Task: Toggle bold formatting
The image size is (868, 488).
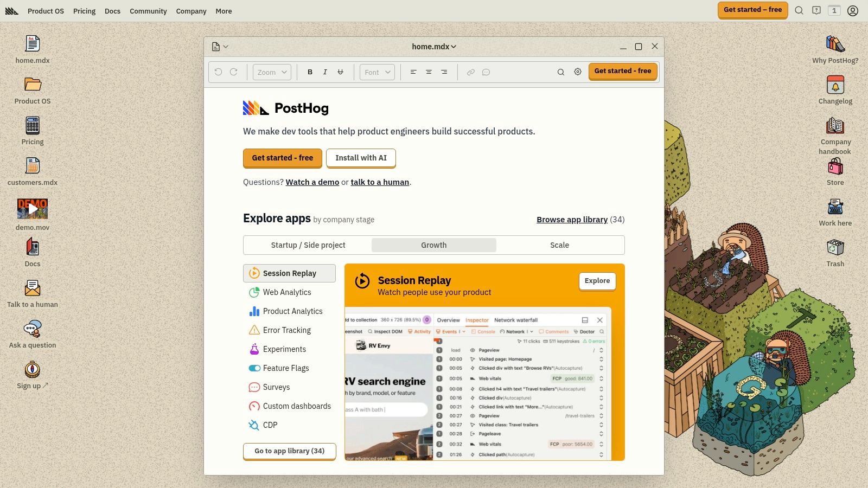Action: click(310, 72)
